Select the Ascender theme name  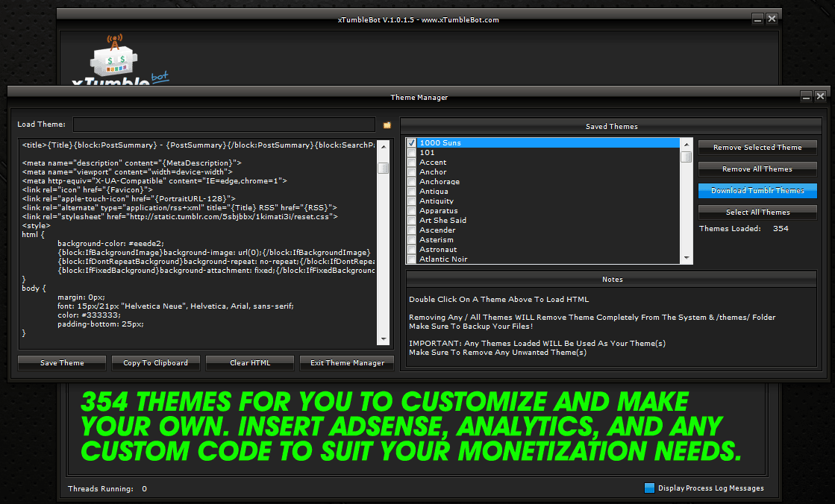coord(437,230)
